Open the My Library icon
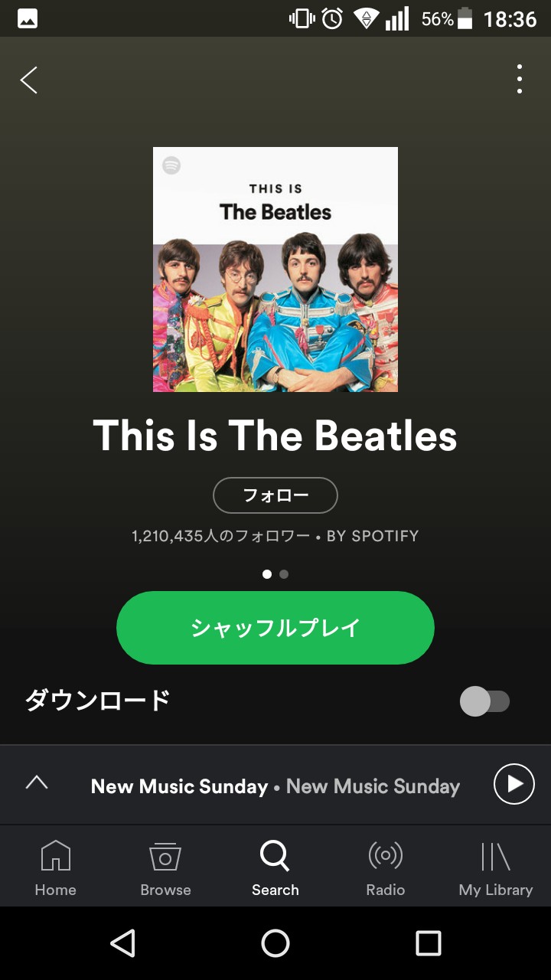Screen dimensions: 551x980 coord(495,856)
